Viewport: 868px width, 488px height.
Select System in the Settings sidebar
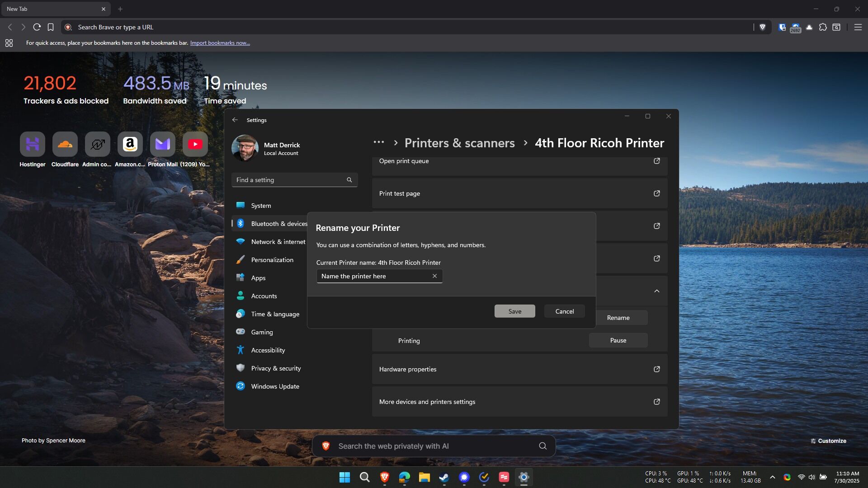click(x=261, y=206)
